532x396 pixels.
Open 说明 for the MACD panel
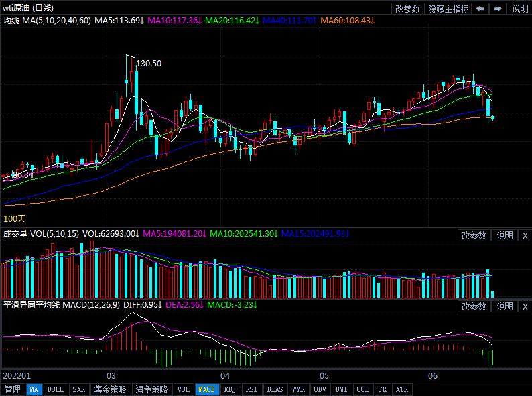[505, 306]
